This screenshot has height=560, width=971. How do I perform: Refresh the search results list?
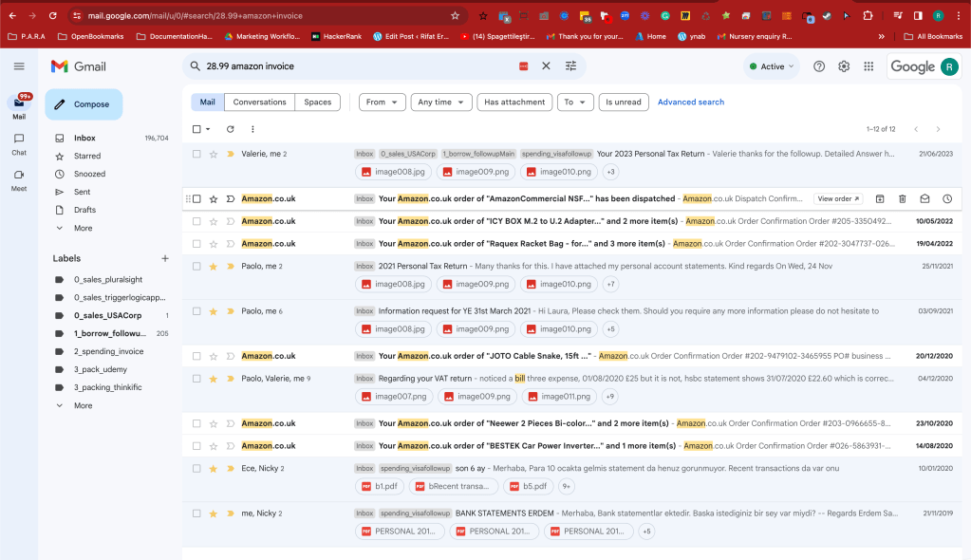coord(231,129)
